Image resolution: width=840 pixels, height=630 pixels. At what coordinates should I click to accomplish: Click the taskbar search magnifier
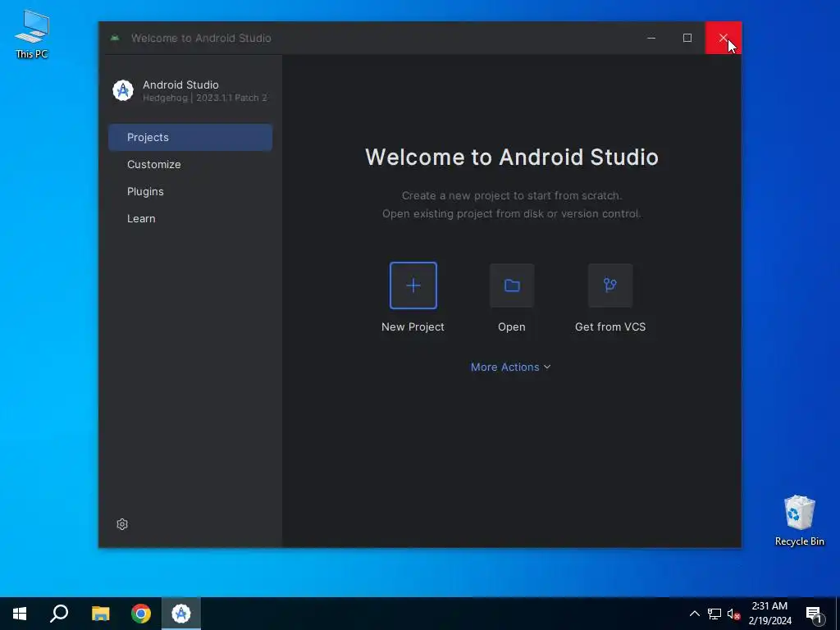coord(59,614)
